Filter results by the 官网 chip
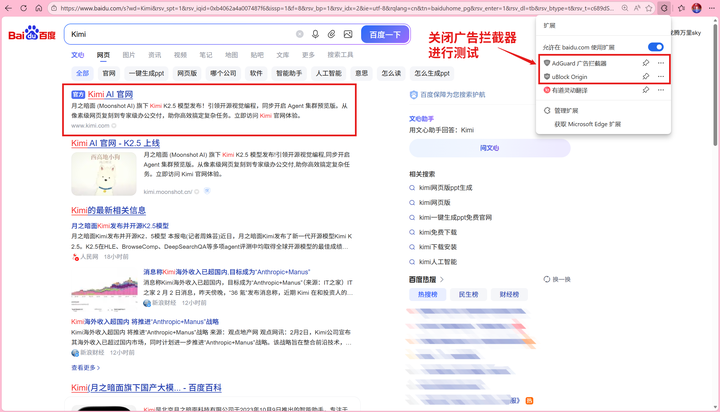The height and width of the screenshot is (412, 720). (x=109, y=73)
